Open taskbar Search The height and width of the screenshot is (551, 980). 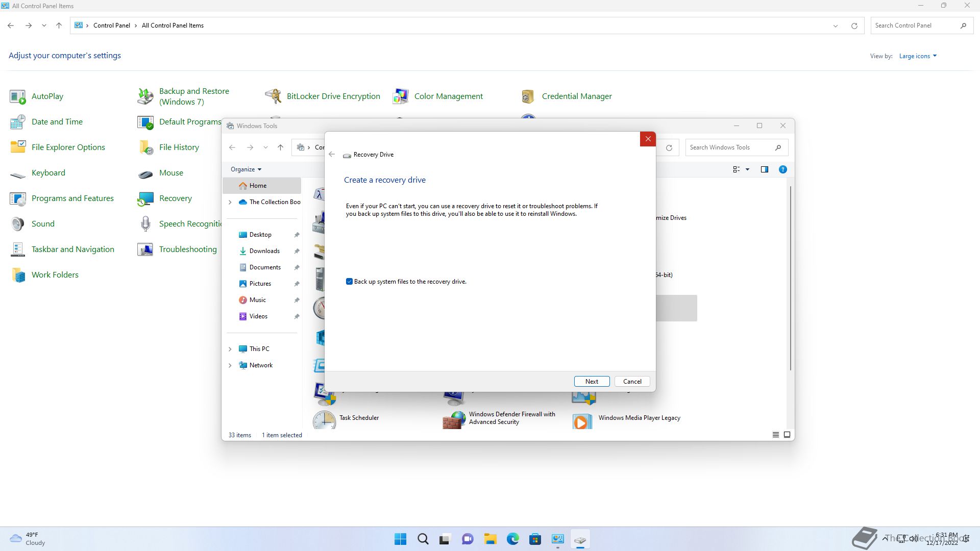[x=423, y=539]
